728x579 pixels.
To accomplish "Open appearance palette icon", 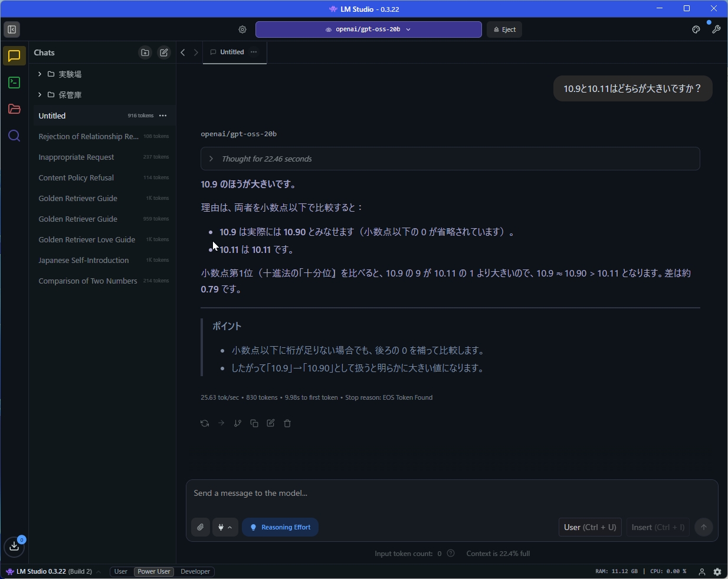I will (x=696, y=29).
